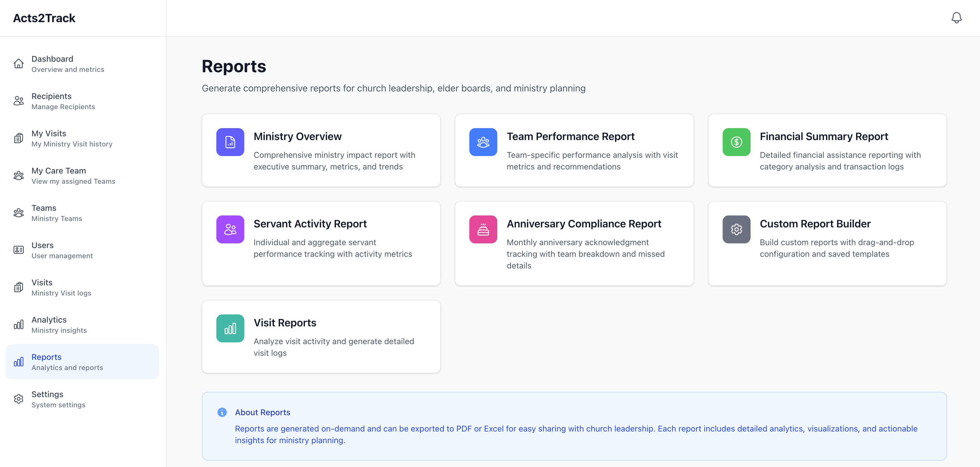Click the Custom Report Builder gear icon

[736, 229]
